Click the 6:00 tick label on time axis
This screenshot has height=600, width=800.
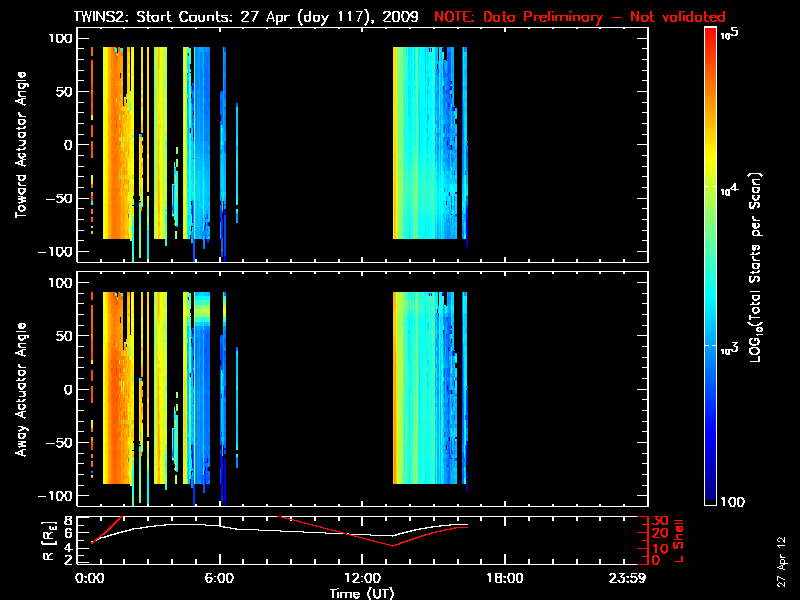tap(219, 578)
